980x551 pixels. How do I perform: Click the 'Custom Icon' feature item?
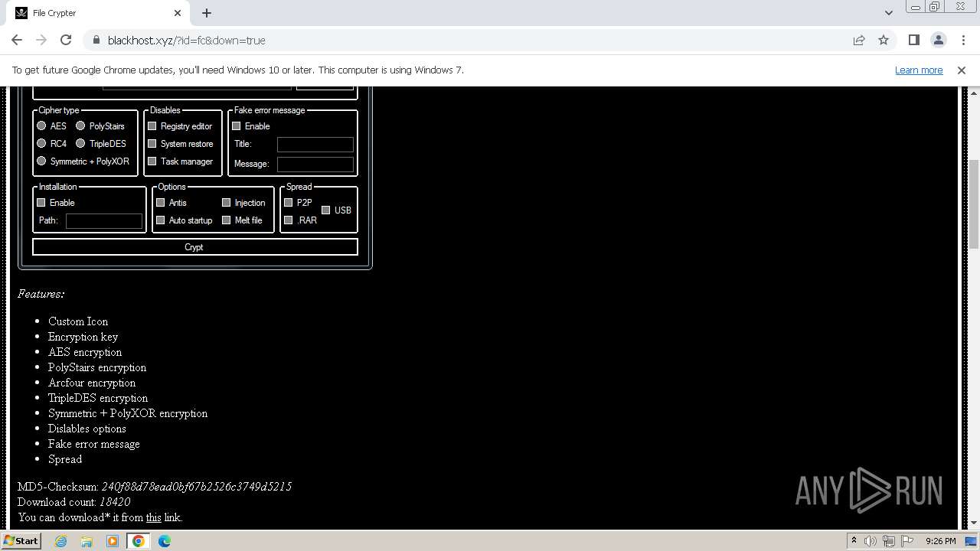click(x=78, y=321)
